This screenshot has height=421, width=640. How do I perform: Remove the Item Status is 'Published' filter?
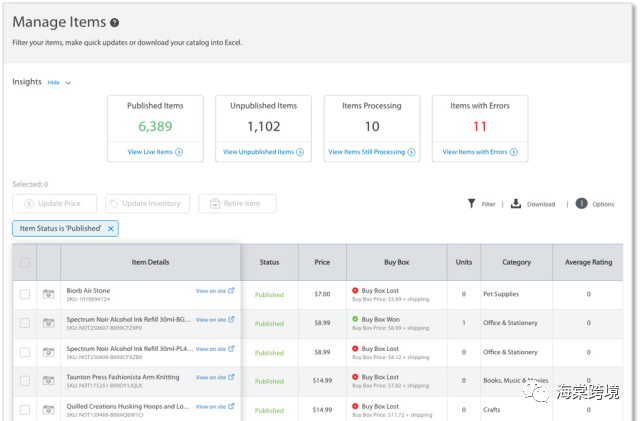[x=111, y=229]
